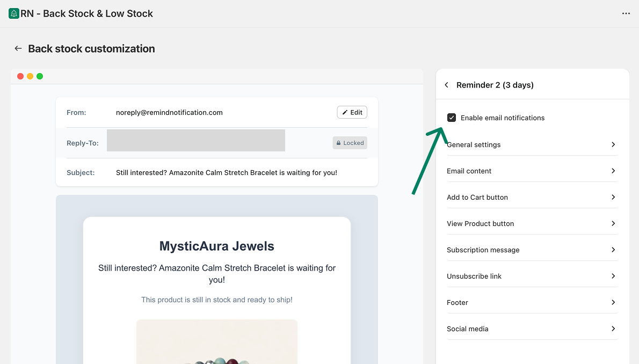Click the Edit button for From address

352,112
